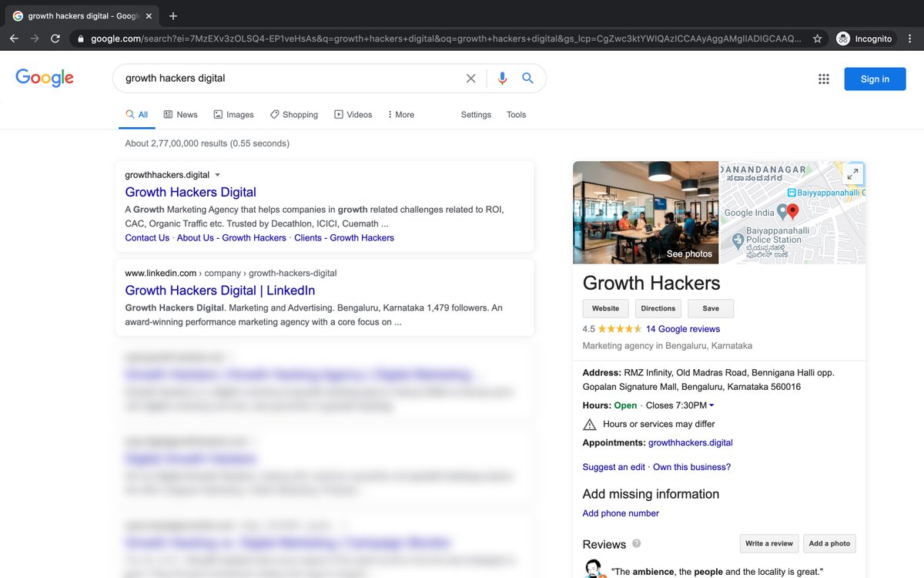The image size is (924, 578).
Task: Clear the search box with X icon
Action: pos(470,78)
